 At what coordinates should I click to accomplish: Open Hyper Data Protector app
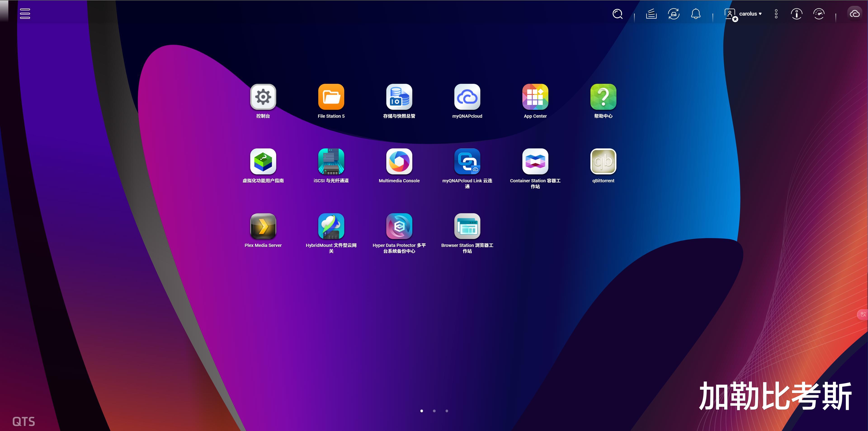click(x=399, y=226)
